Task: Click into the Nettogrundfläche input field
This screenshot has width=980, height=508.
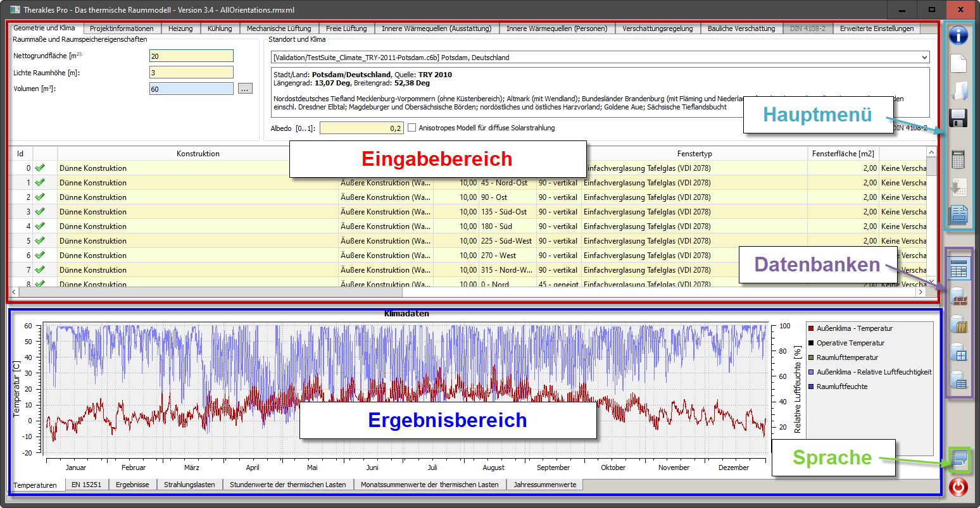Action: pos(191,56)
